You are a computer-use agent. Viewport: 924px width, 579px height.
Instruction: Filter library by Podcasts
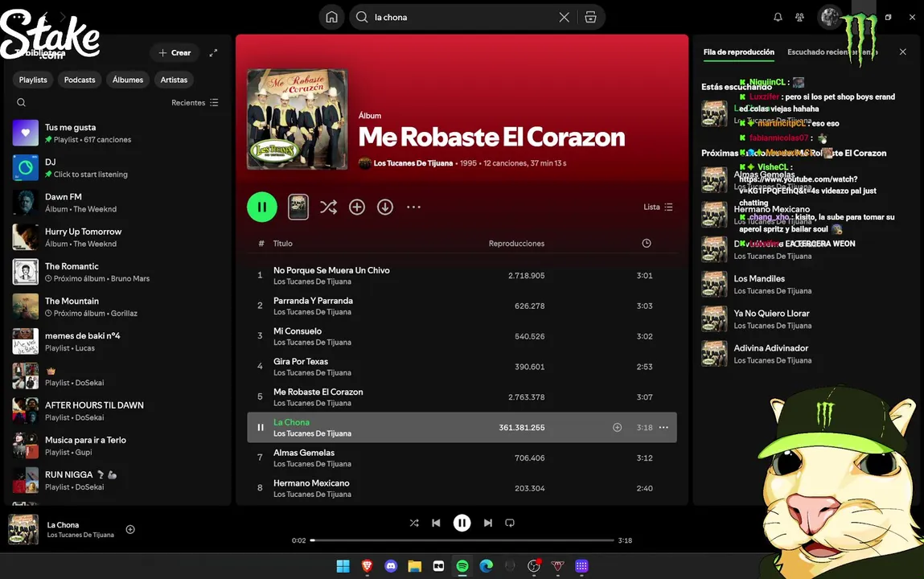pyautogui.click(x=80, y=80)
